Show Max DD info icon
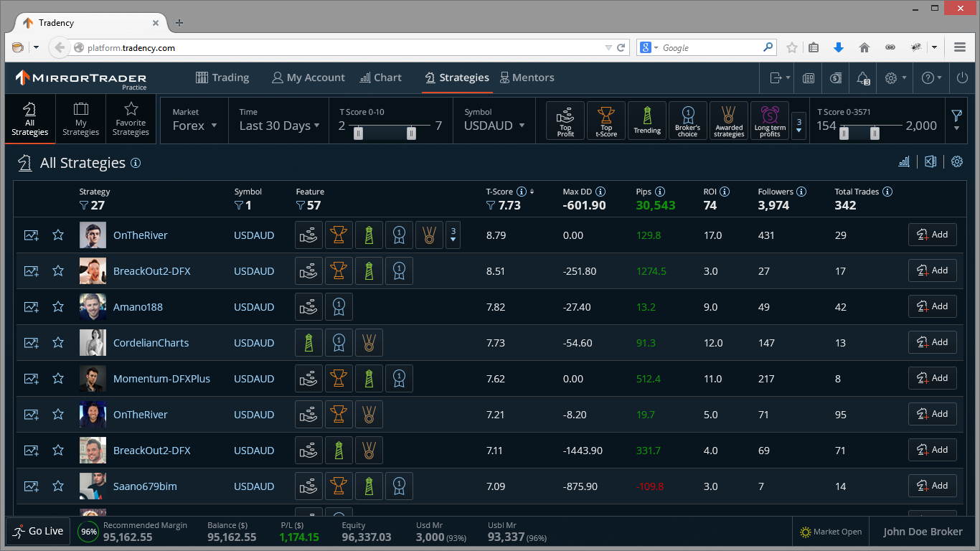This screenshot has height=551, width=980. click(600, 192)
